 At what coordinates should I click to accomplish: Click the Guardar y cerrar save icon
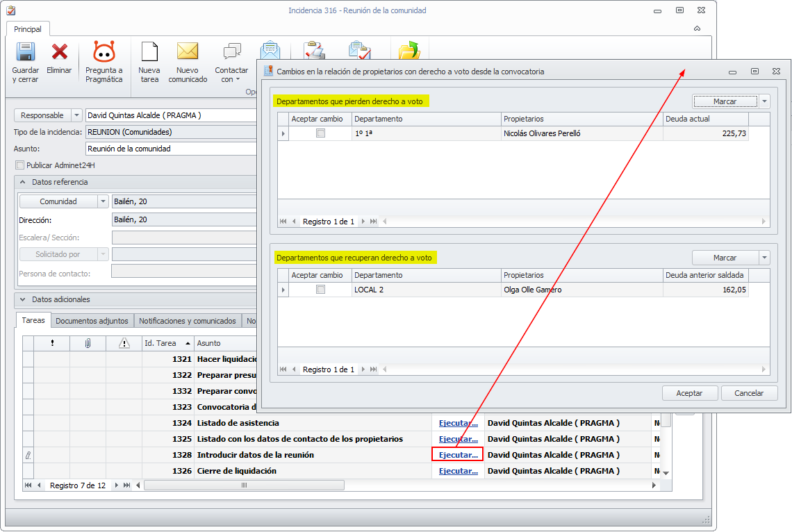[x=26, y=53]
